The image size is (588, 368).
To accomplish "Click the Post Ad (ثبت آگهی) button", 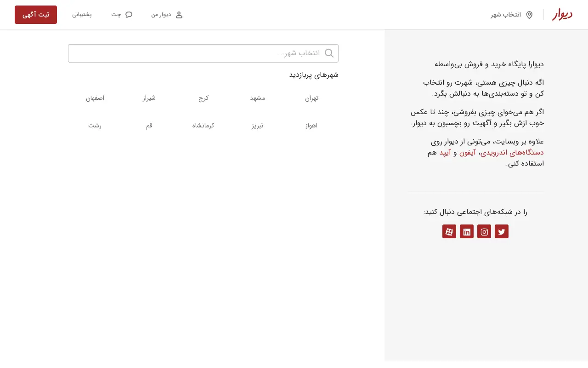I will click(36, 15).
